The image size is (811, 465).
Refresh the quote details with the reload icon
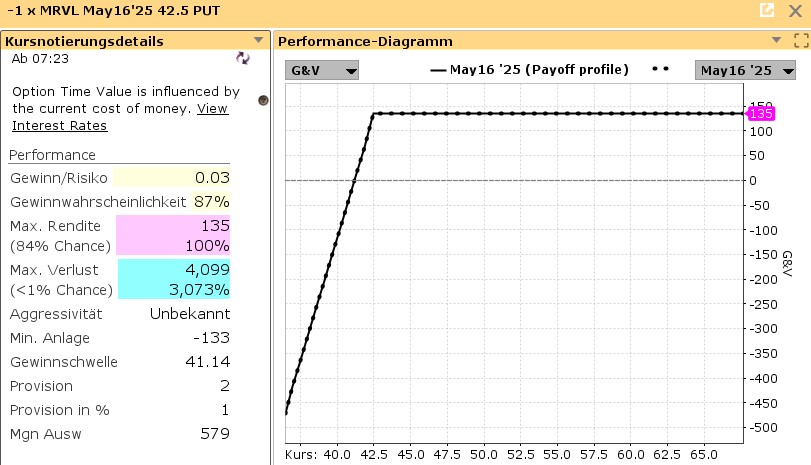click(242, 59)
